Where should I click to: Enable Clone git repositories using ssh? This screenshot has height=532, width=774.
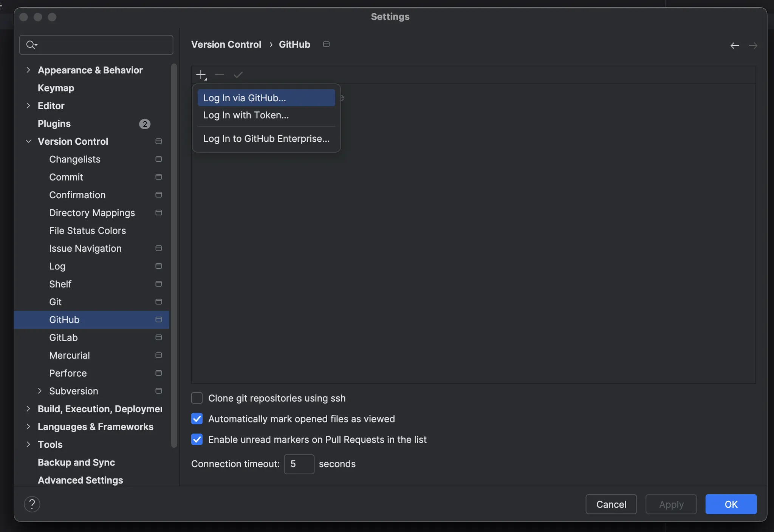pyautogui.click(x=197, y=398)
